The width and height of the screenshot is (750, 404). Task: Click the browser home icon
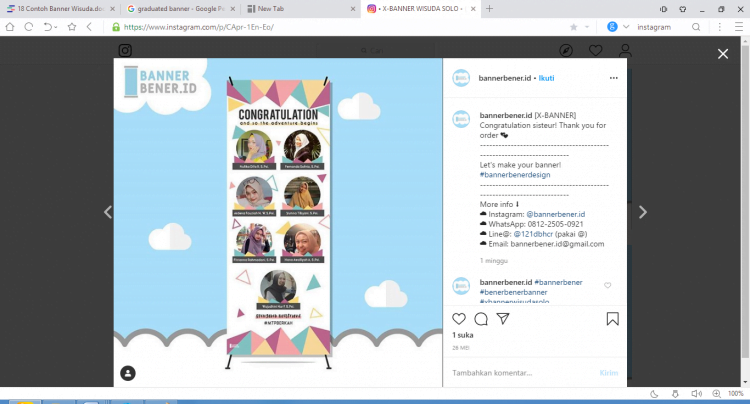point(10,27)
